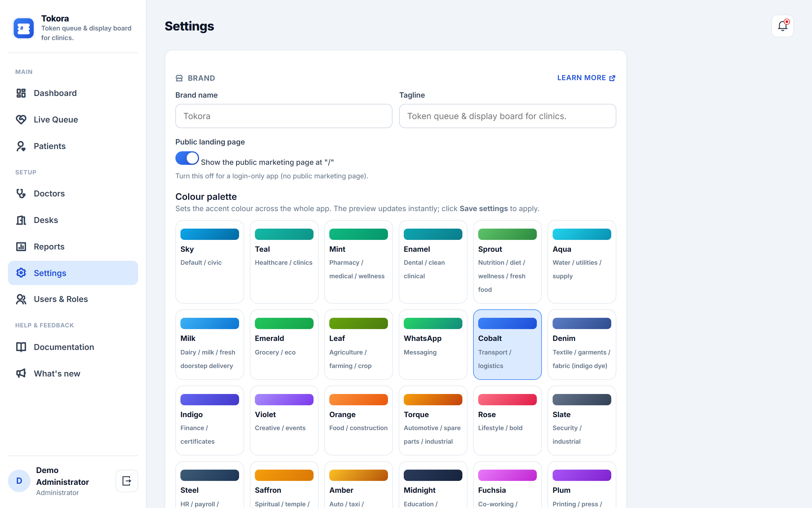Toggle the public landing page switch

(187, 158)
